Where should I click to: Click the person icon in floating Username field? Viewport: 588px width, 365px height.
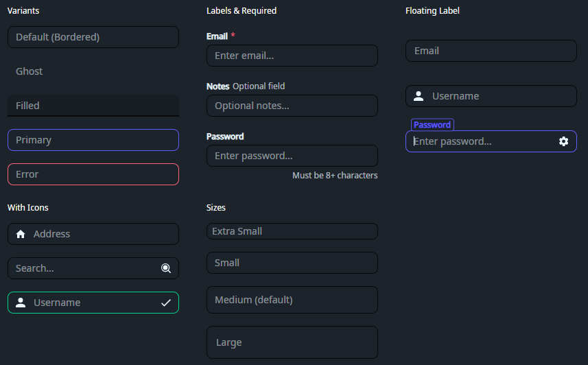coord(419,96)
